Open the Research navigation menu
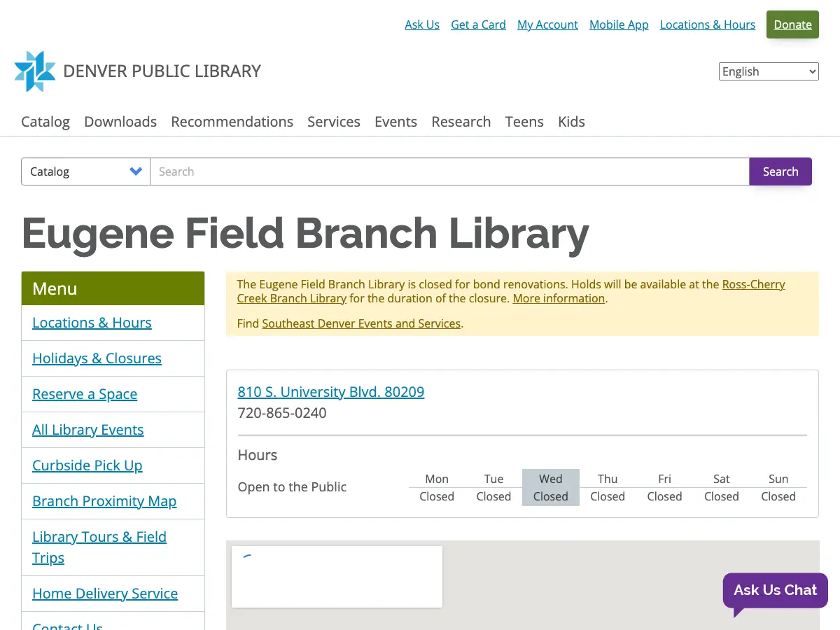 pyautogui.click(x=461, y=122)
